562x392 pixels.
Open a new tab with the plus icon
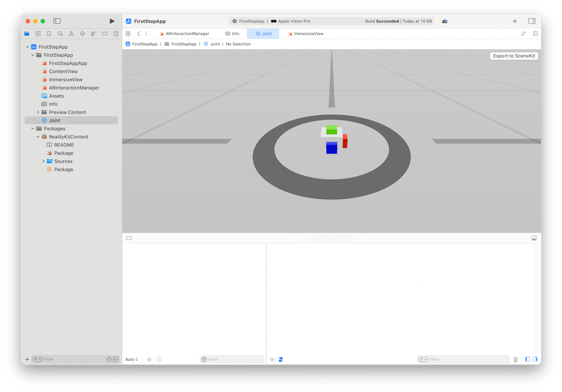pyautogui.click(x=514, y=21)
